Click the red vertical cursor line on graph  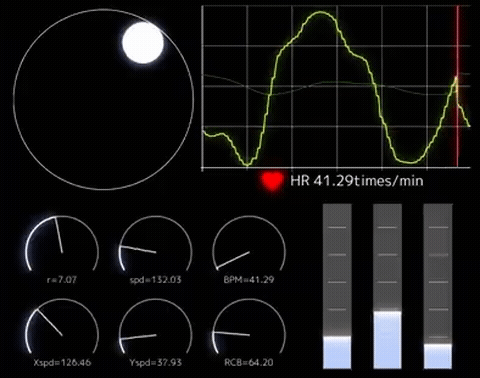pos(458,86)
